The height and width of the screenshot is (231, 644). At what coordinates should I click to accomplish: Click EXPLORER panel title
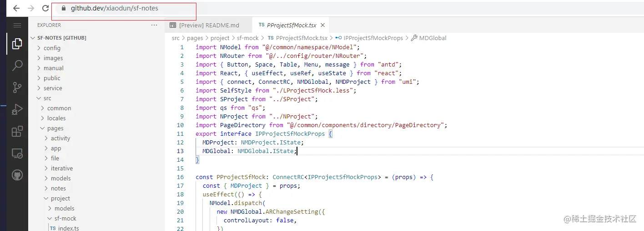pyautogui.click(x=49, y=25)
